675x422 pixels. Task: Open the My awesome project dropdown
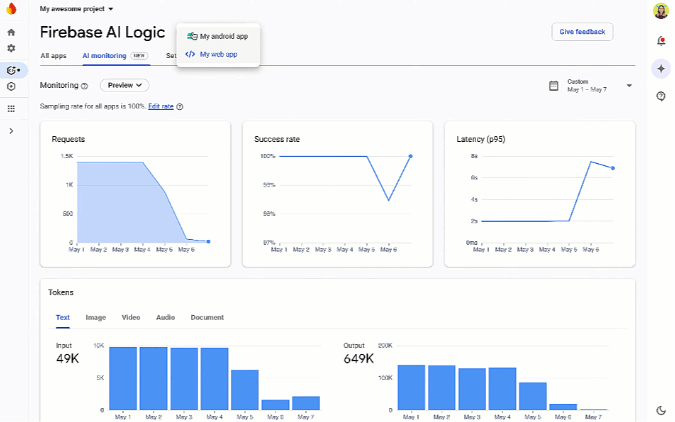77,8
